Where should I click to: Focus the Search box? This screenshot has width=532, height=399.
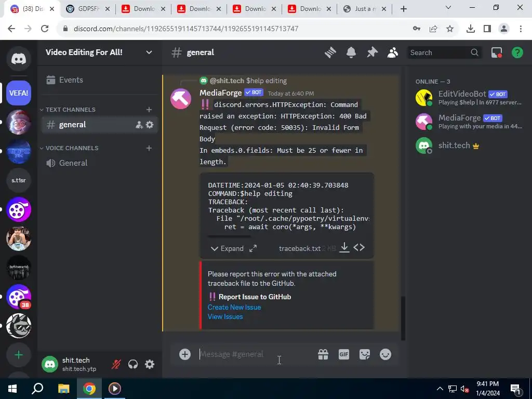coord(444,52)
